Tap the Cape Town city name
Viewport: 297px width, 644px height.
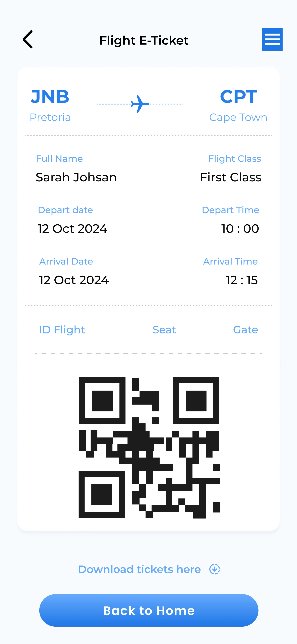[238, 117]
